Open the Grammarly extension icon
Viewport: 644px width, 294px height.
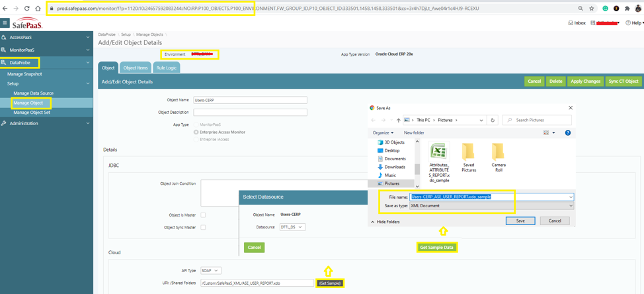(605, 9)
